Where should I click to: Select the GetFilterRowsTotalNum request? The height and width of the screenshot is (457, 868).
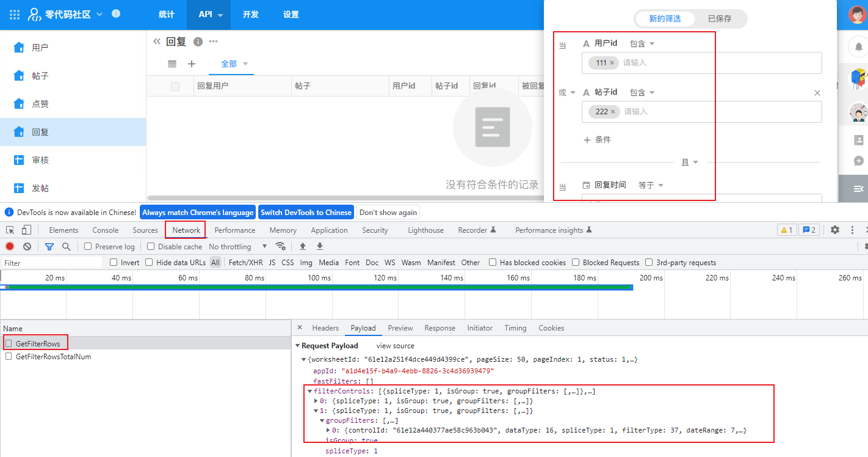[53, 356]
